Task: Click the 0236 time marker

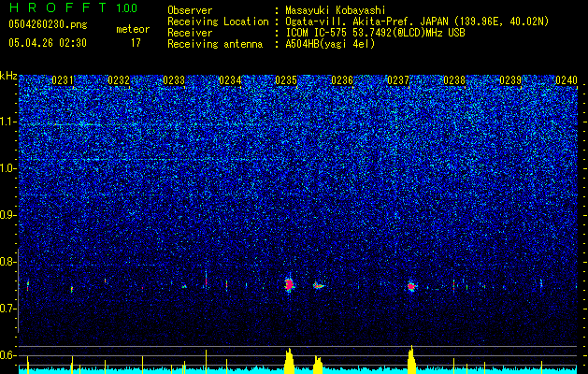Action: coord(342,80)
